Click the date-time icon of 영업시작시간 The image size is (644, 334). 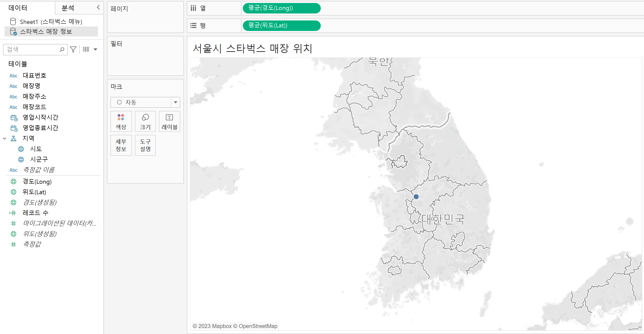tap(14, 118)
